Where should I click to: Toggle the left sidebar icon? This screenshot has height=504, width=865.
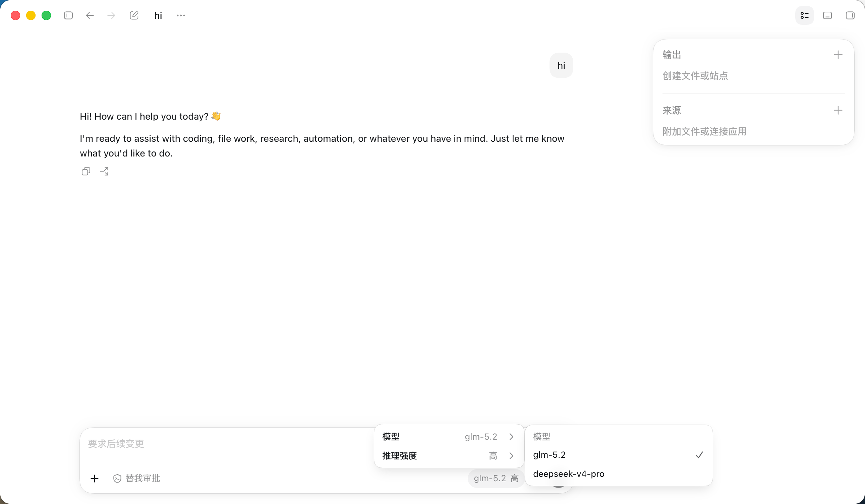point(68,15)
